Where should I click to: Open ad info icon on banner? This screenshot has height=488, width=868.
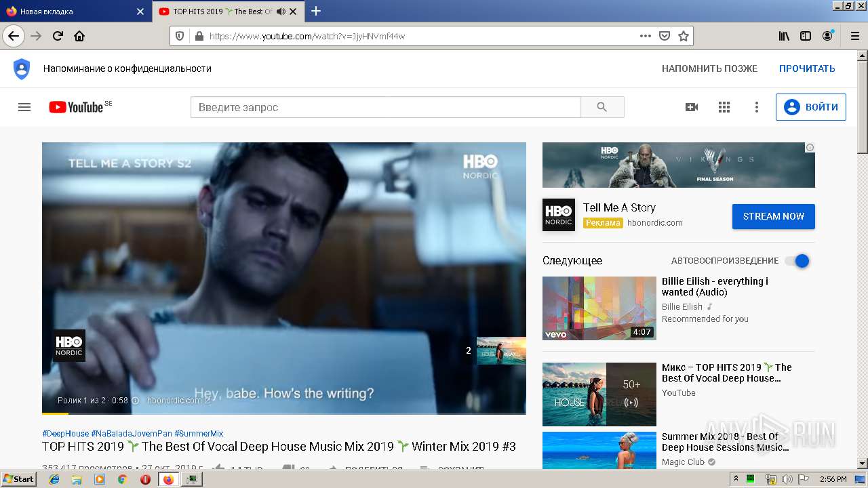tap(810, 147)
